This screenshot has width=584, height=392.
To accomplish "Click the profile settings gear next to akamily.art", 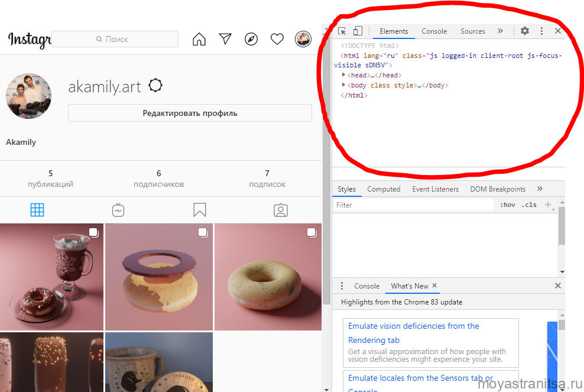I will [x=155, y=86].
